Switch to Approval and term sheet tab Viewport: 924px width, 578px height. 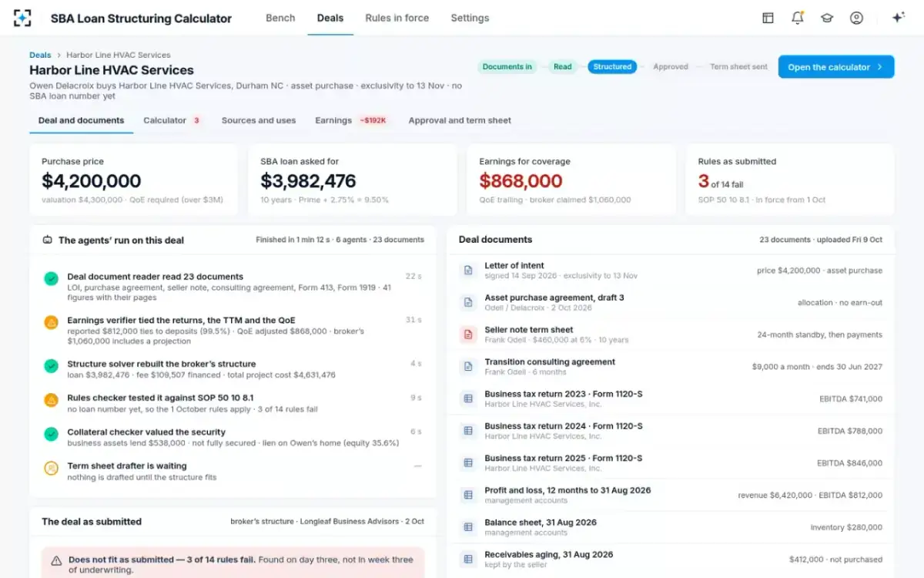460,120
